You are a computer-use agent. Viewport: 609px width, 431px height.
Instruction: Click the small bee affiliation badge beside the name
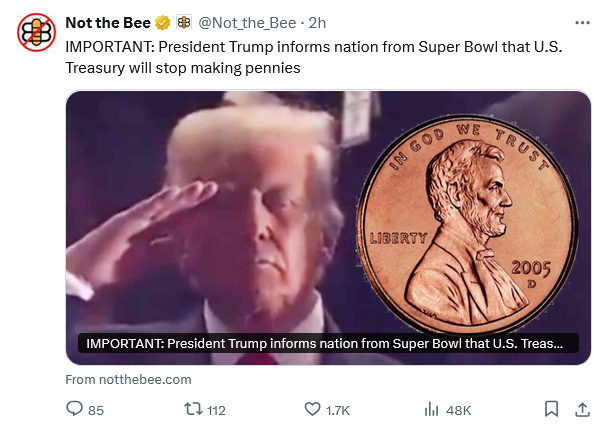click(184, 23)
